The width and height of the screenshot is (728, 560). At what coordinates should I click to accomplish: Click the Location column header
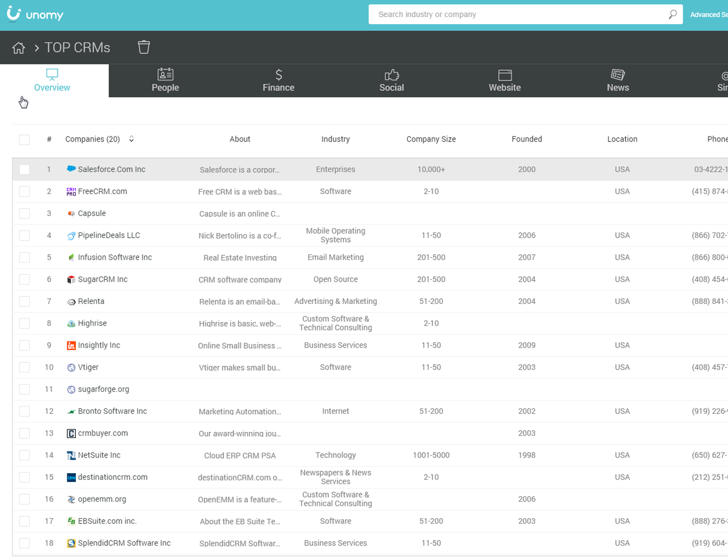pos(622,139)
